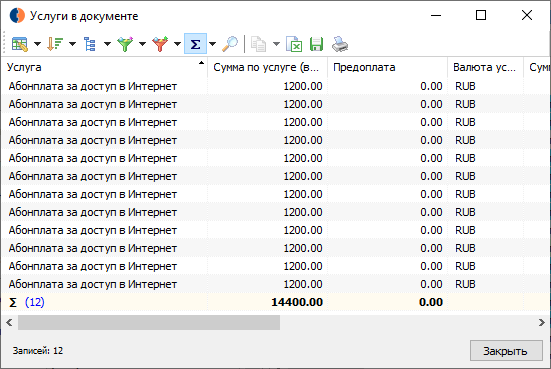Click the Предоплата column header
The height and width of the screenshot is (369, 551).
coord(387,67)
